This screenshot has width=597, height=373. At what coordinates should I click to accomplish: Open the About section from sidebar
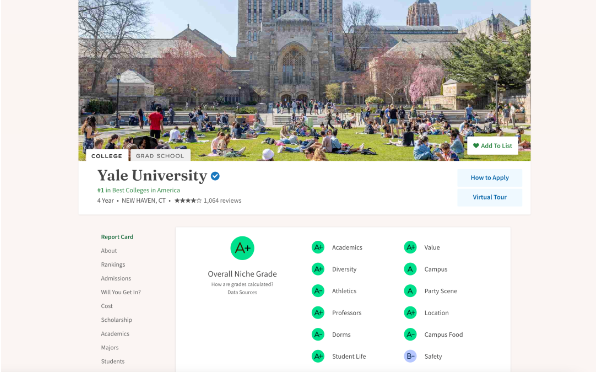pos(109,251)
